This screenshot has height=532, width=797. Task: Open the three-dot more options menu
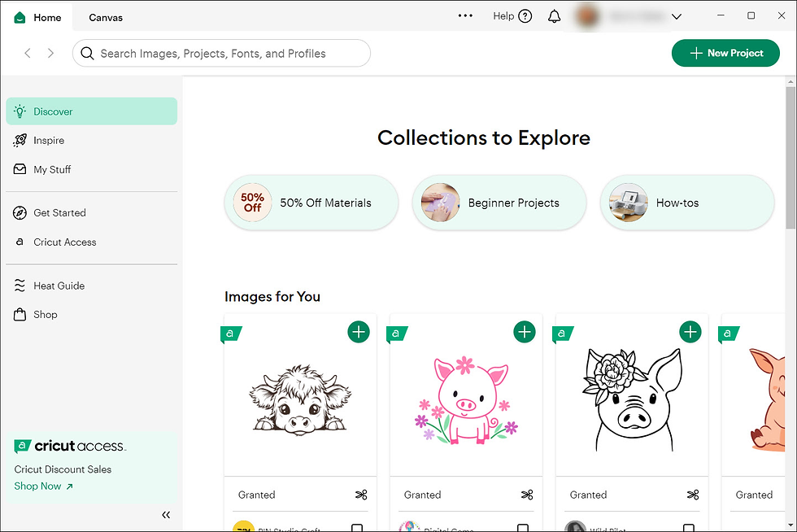[x=465, y=15]
